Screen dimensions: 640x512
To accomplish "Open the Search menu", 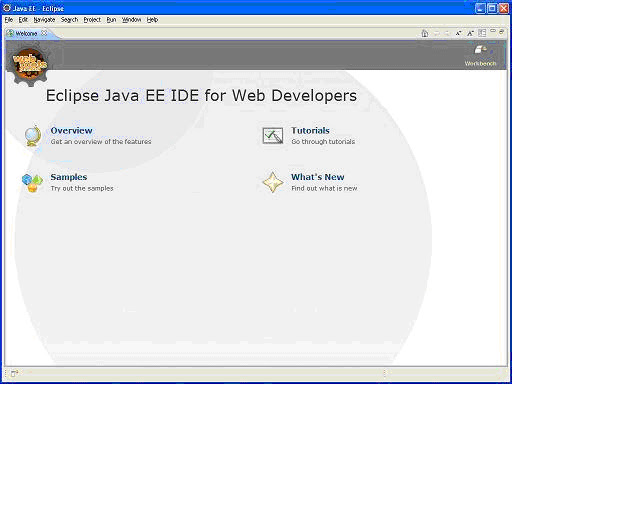I will pyautogui.click(x=69, y=20).
